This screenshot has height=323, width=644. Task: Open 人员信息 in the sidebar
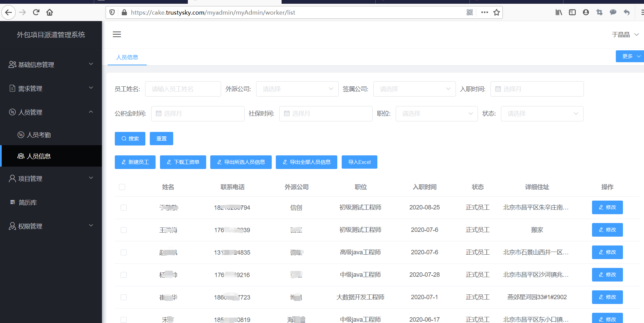click(51, 156)
